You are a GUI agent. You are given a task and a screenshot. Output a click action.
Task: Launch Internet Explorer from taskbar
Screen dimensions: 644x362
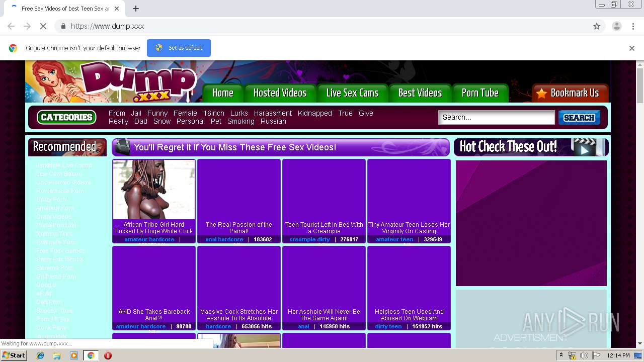40,355
